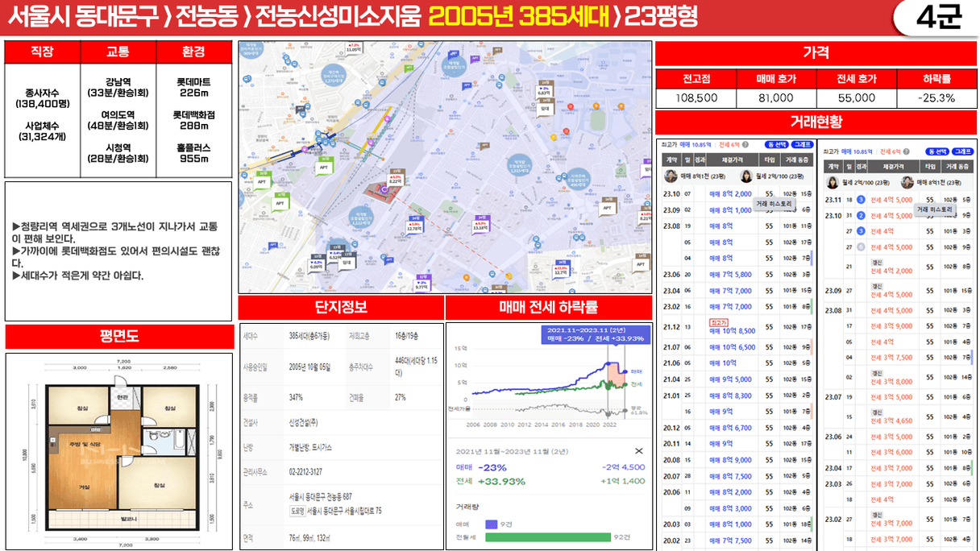Click the 매매 호가 value 81,000

click(775, 98)
